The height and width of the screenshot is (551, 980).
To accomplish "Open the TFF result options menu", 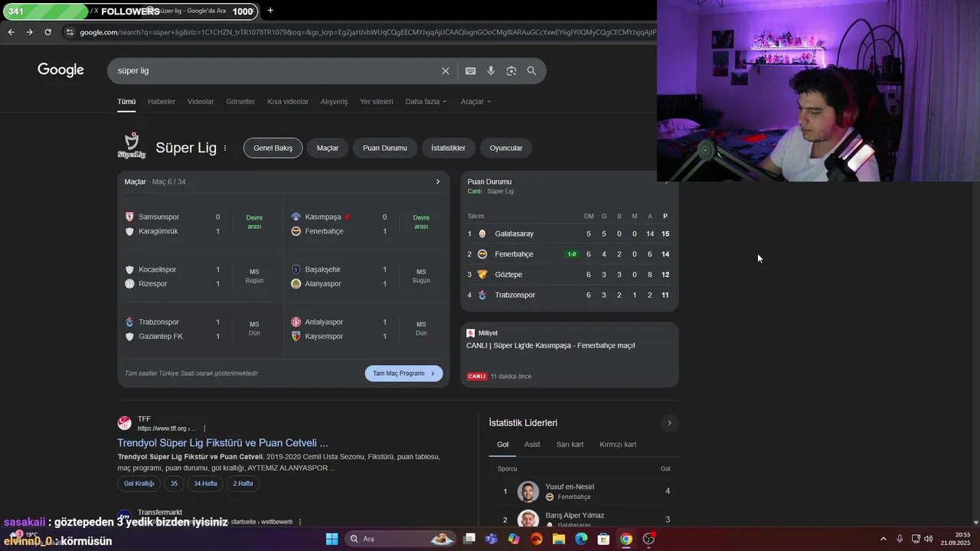I will click(x=204, y=429).
